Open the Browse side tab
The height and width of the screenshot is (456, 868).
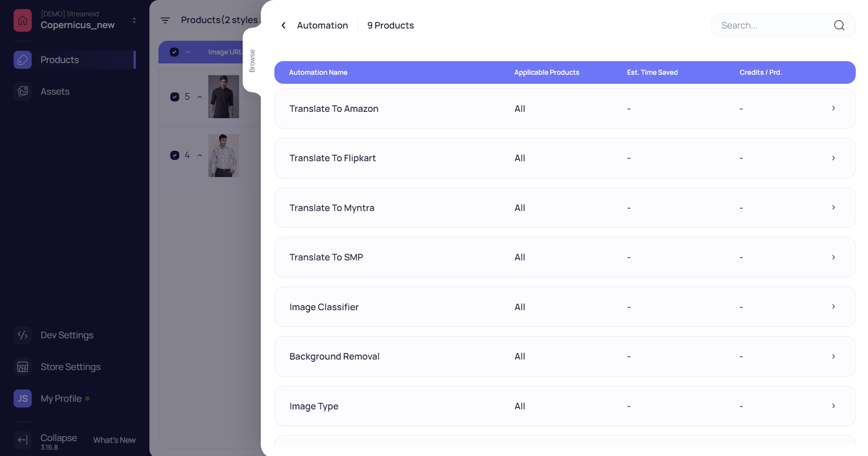[252, 60]
